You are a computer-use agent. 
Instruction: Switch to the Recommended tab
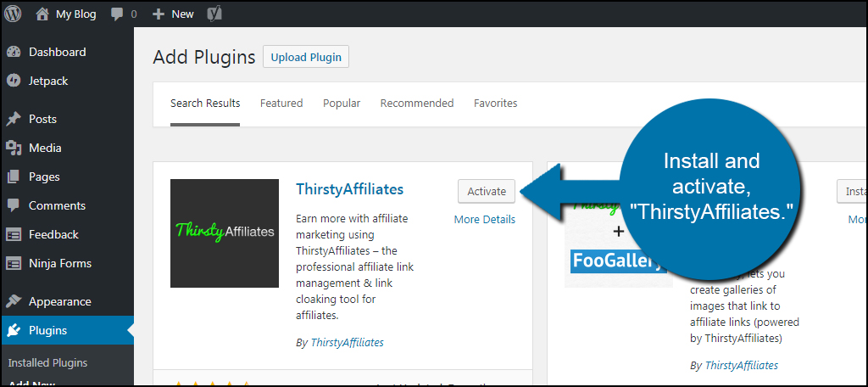click(x=417, y=104)
